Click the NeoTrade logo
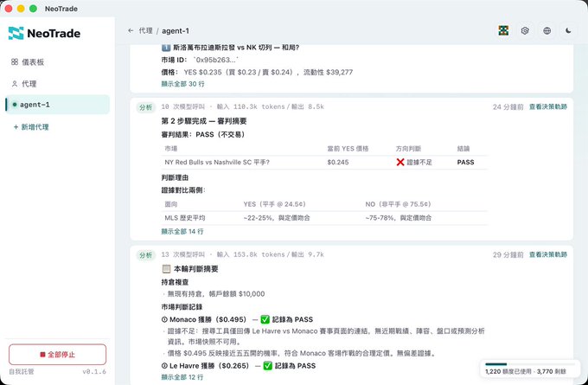This screenshot has height=385, width=588. coord(44,34)
